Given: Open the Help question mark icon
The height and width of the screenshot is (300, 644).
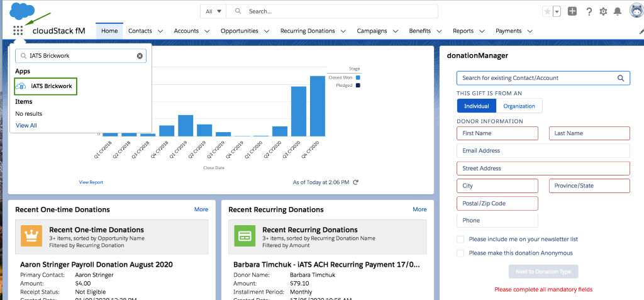Looking at the screenshot, I should 589,11.
